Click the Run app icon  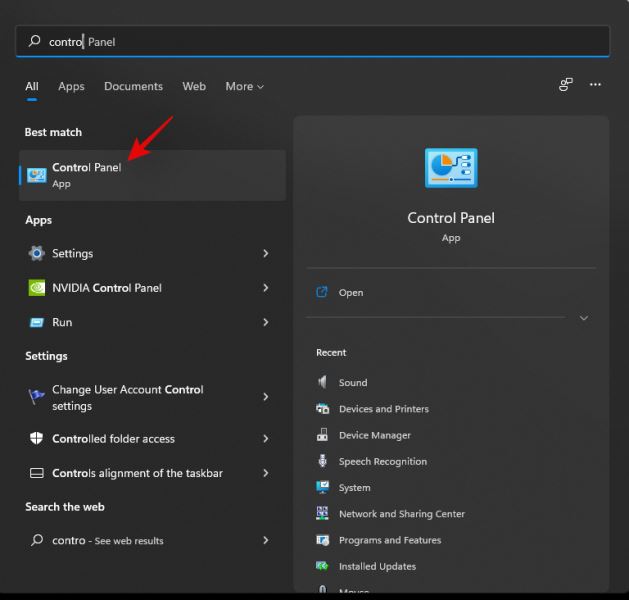37,322
